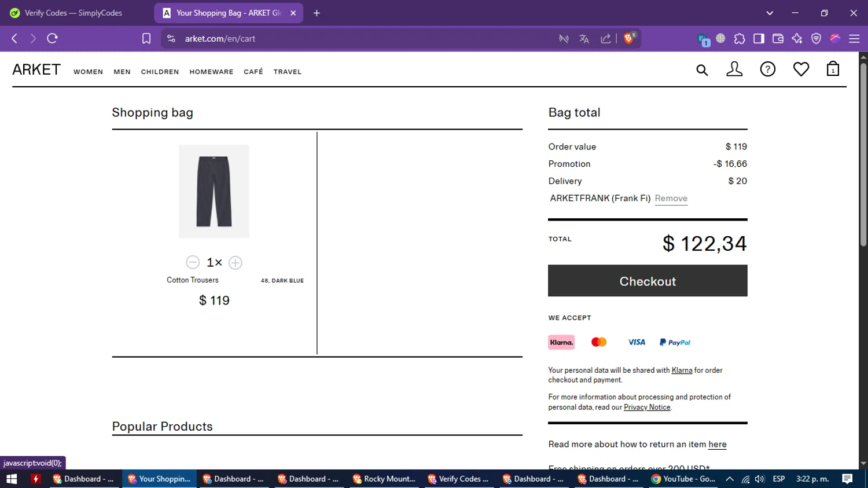
Task: Click the PayPal payment logo
Action: (675, 342)
